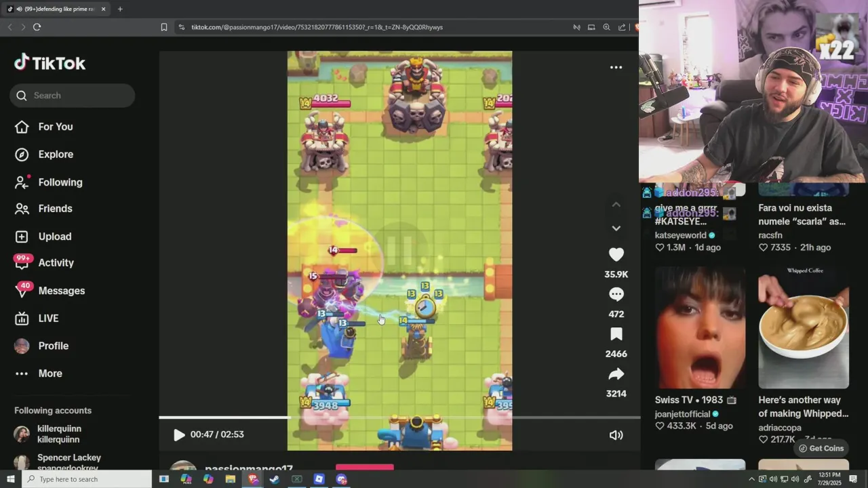Open Messages in sidebar

pyautogui.click(x=50, y=291)
